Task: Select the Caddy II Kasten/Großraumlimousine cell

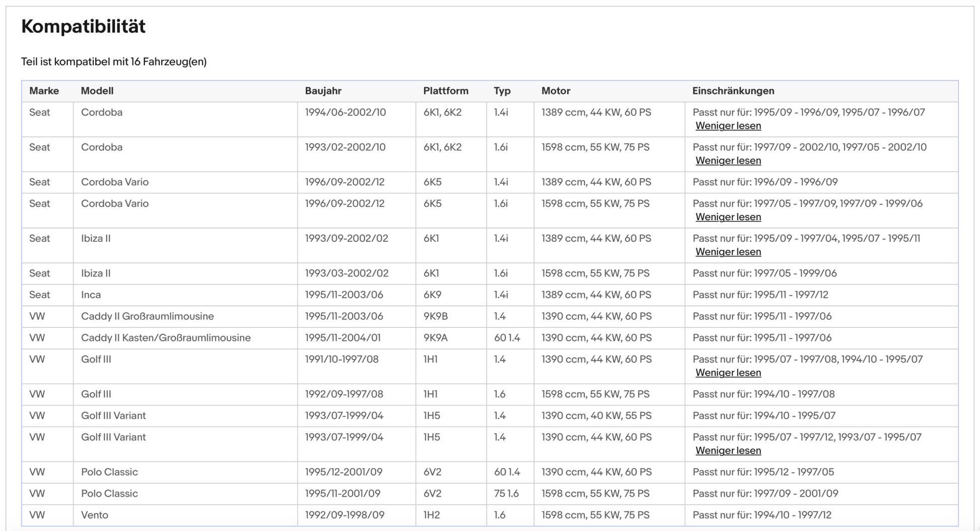Action: tap(166, 338)
